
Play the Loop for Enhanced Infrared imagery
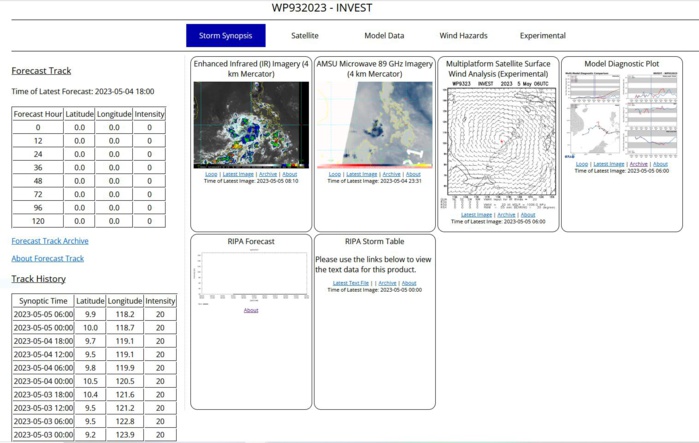(x=211, y=174)
